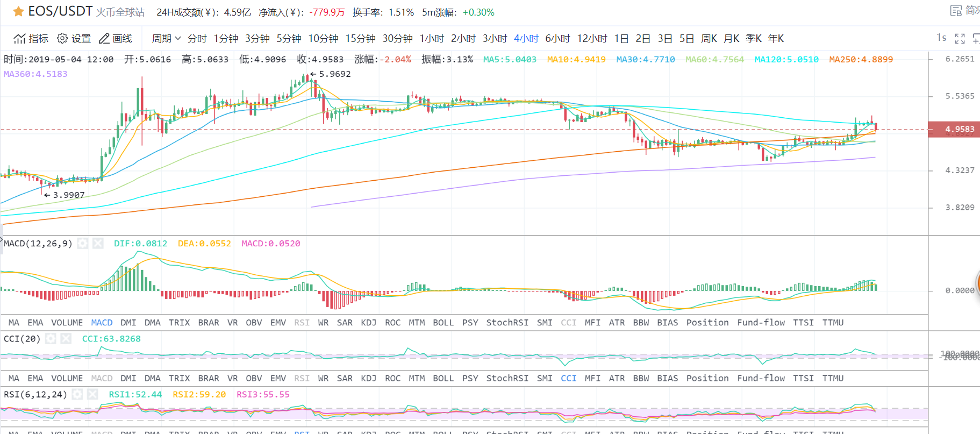Expand the 周期 period dropdown
The image size is (980, 434).
166,39
